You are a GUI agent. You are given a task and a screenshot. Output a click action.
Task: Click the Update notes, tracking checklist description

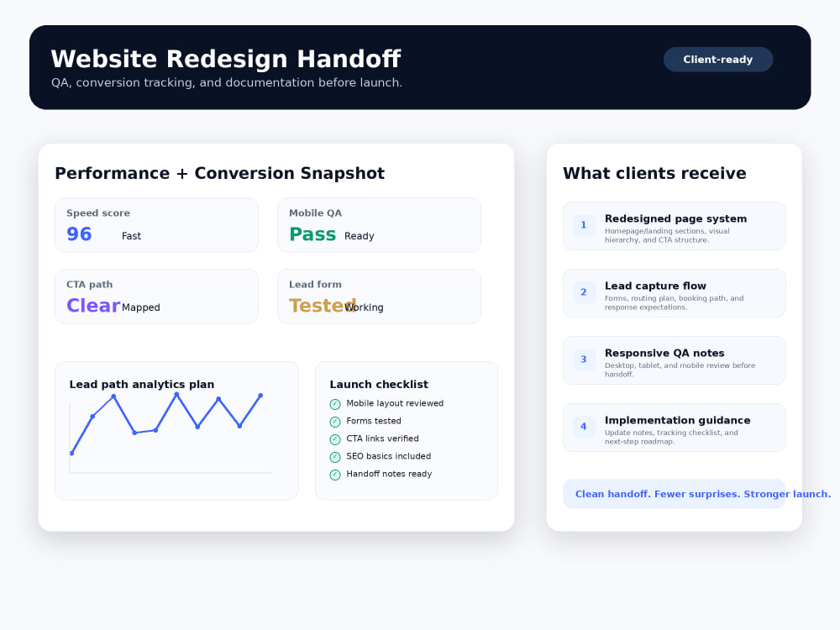[671, 437]
